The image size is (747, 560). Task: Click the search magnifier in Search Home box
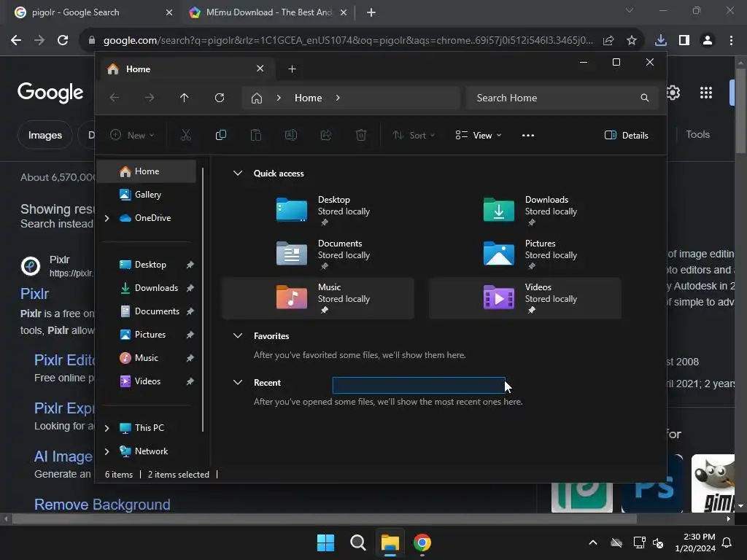click(x=645, y=98)
